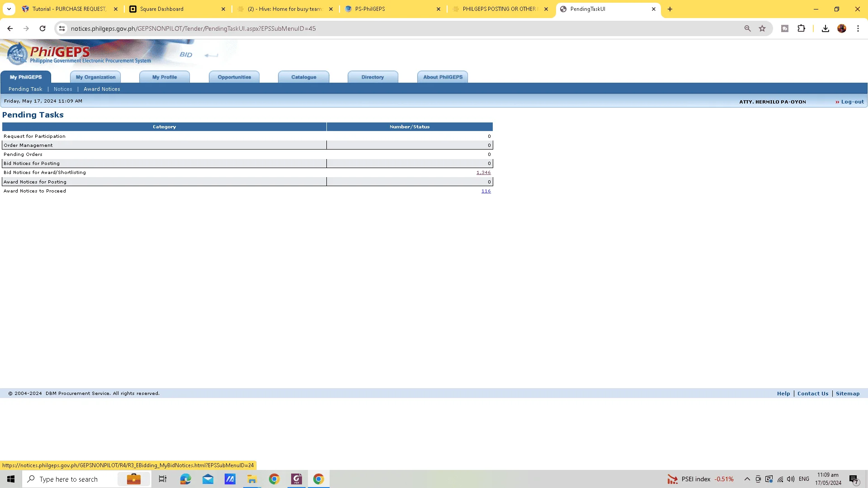Viewport: 868px width, 488px height.
Task: Open a new browser tab
Action: click(x=670, y=9)
